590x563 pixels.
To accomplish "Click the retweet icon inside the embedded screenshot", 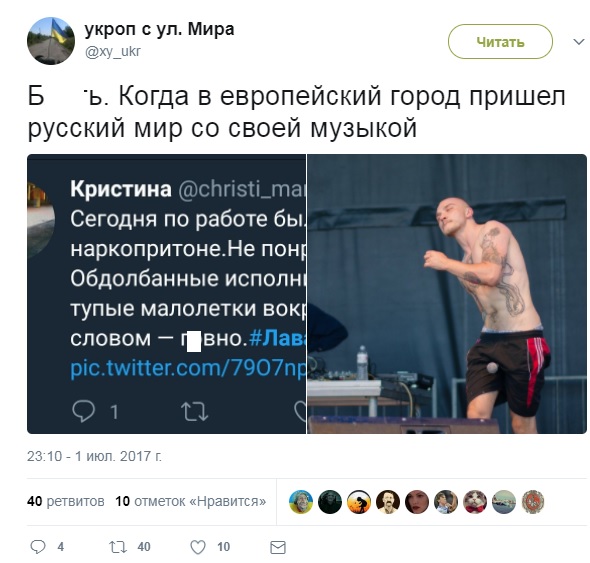I will (195, 411).
